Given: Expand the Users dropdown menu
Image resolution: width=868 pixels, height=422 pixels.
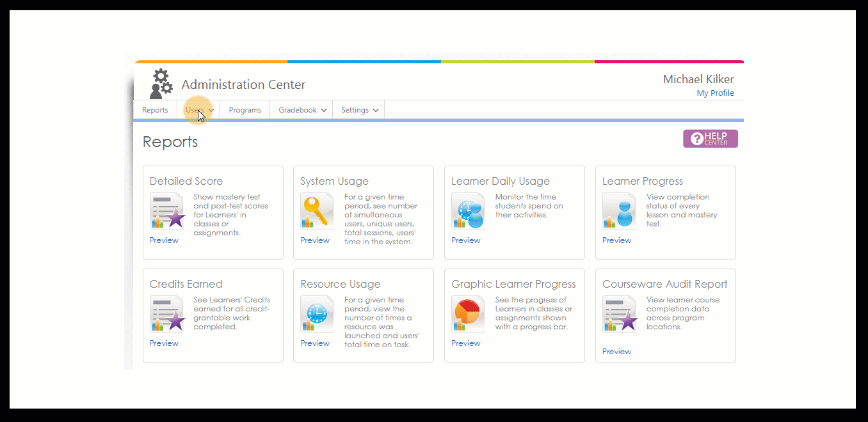Looking at the screenshot, I should pyautogui.click(x=198, y=110).
